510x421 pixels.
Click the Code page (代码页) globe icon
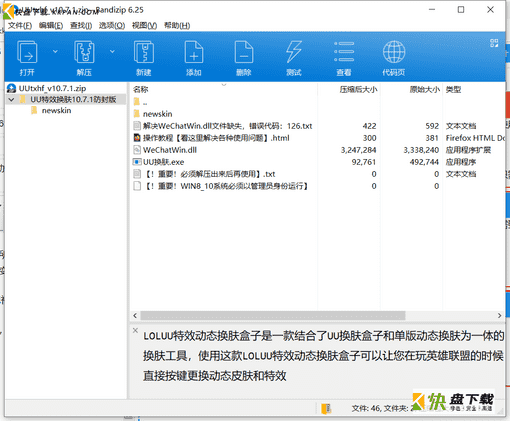[394, 52]
